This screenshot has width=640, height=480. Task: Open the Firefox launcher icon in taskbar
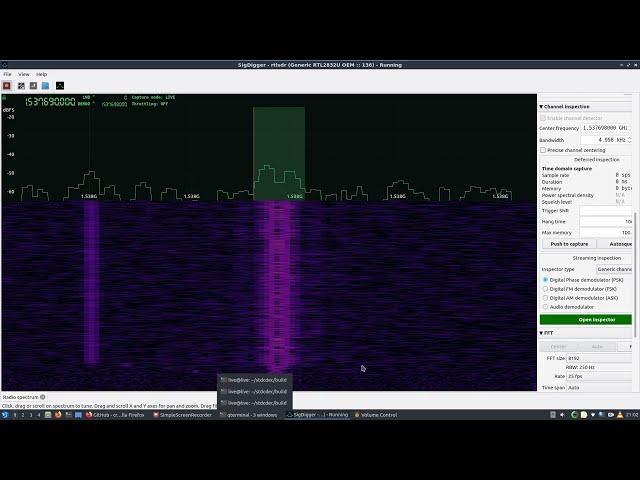pos(58,415)
